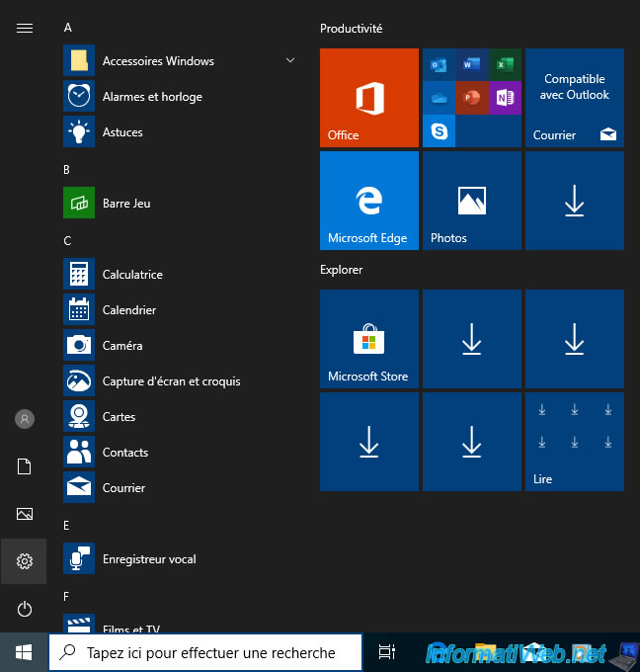Click letter E section header
The image size is (640, 672).
[66, 526]
